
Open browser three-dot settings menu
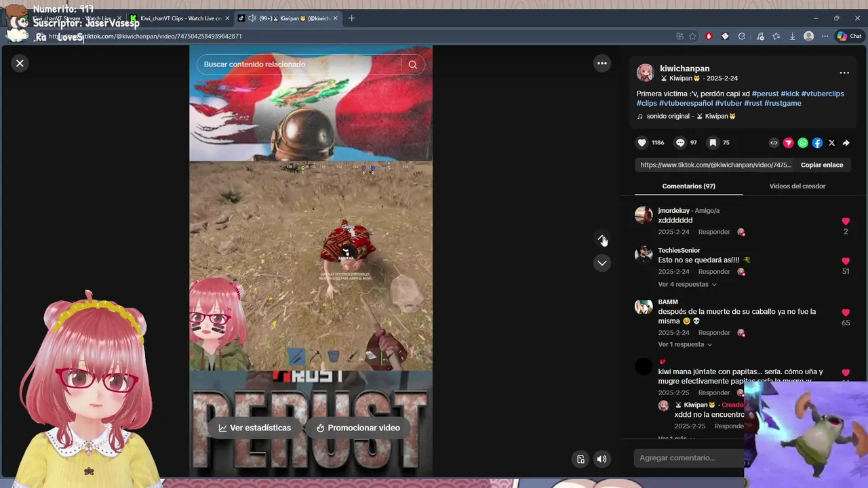click(825, 37)
